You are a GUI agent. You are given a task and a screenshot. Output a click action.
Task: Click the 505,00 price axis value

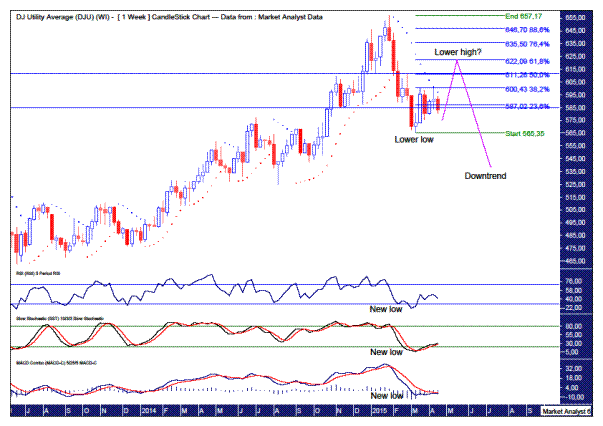[575, 210]
